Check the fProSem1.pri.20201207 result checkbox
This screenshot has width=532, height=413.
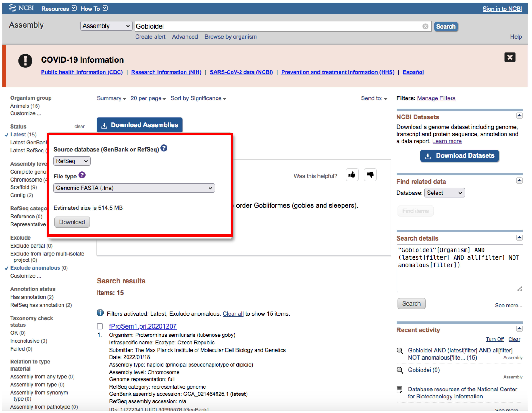[100, 326]
